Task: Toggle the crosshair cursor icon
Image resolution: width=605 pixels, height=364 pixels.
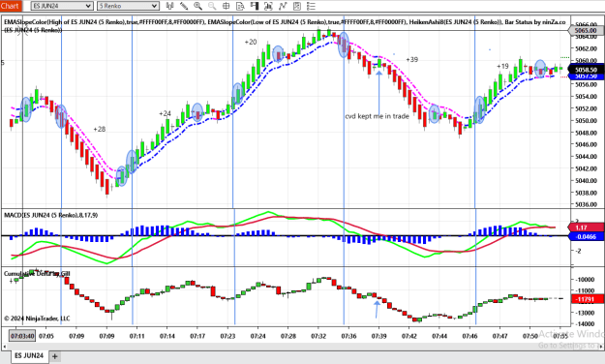Action: (x=227, y=6)
